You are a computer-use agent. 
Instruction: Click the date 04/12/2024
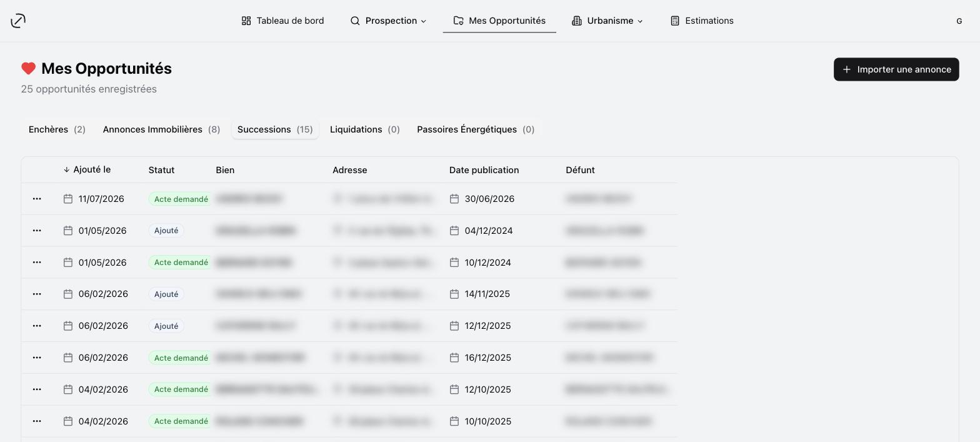[x=489, y=231]
